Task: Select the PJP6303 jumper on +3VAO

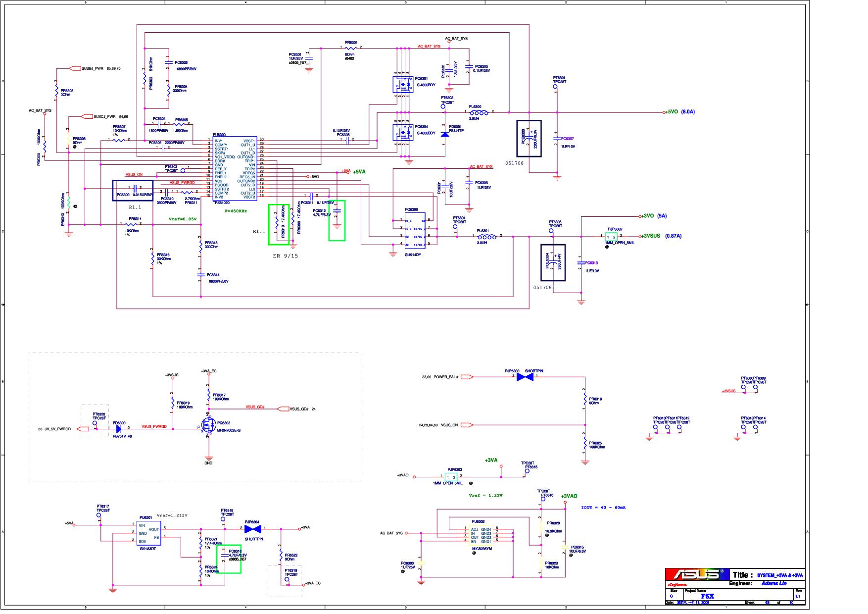Action: [451, 477]
